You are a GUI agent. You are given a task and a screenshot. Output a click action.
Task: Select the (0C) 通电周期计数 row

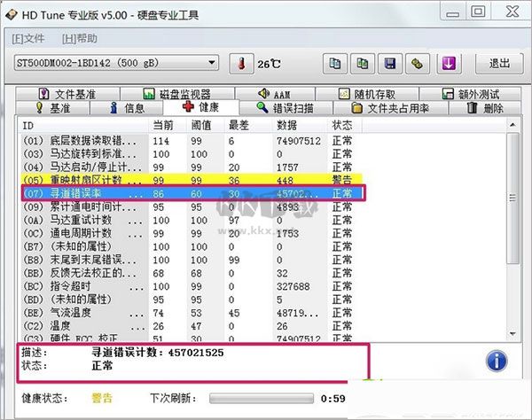pyautogui.click(x=192, y=233)
